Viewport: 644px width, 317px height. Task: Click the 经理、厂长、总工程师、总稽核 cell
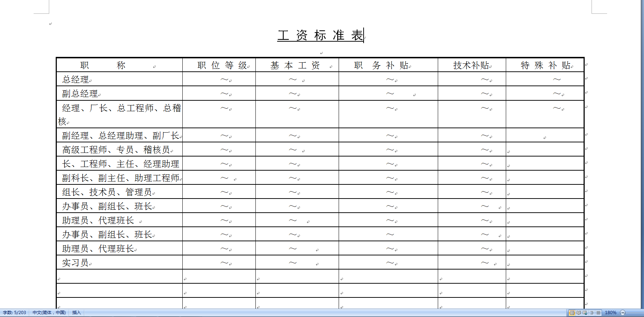tap(119, 114)
